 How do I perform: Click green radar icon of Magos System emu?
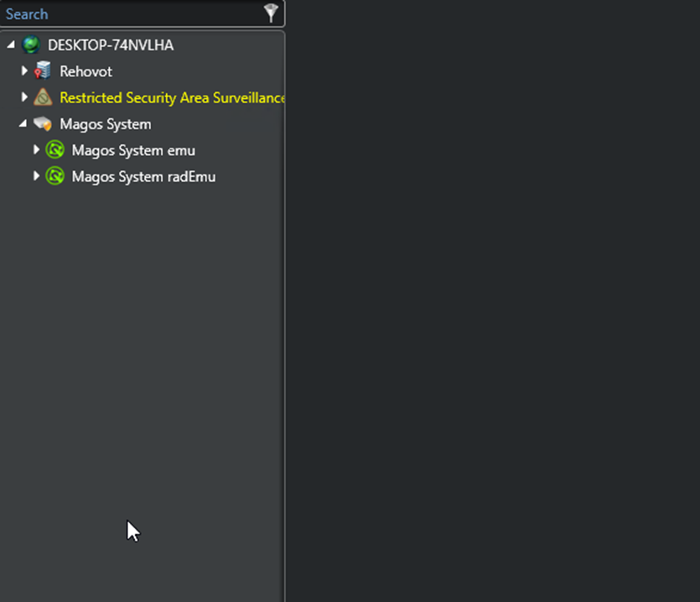[55, 149]
